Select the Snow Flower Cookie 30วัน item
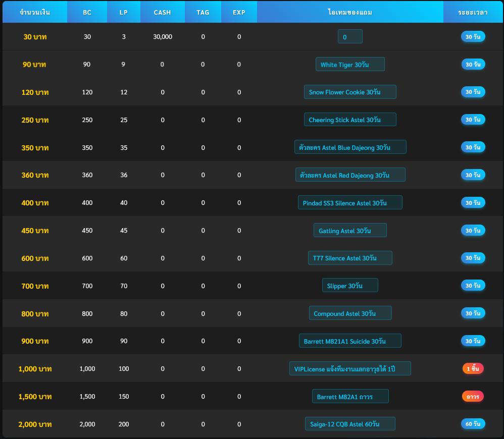This screenshot has height=439, width=504. pos(349,92)
